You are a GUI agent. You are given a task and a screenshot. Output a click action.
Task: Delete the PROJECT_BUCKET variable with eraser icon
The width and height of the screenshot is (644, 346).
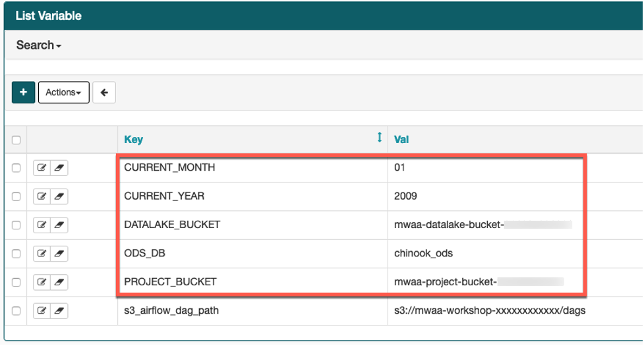pyautogui.click(x=59, y=282)
